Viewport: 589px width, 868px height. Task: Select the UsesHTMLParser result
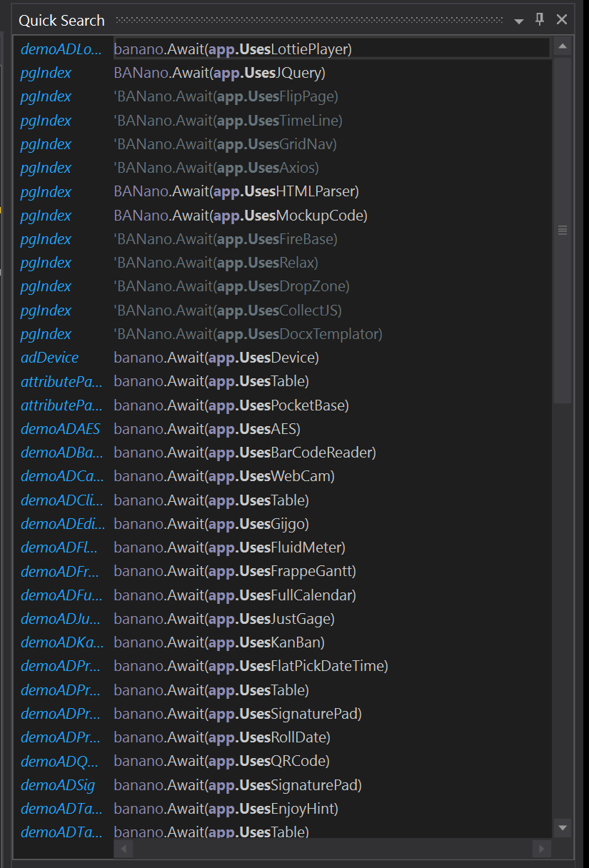pyautogui.click(x=236, y=191)
